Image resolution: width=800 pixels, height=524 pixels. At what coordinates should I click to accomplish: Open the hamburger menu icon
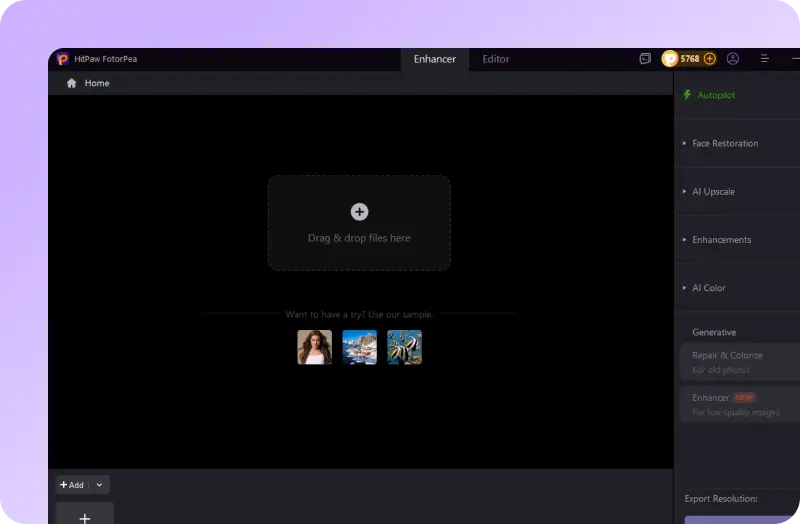(764, 59)
